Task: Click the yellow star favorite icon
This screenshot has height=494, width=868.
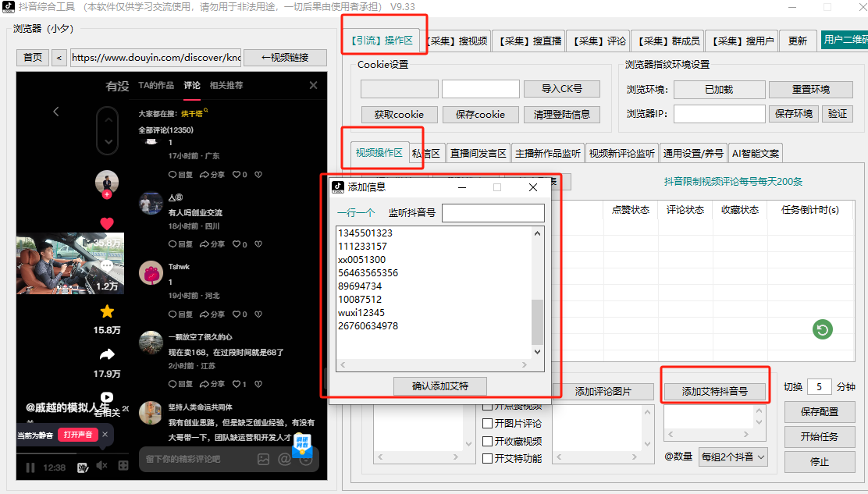Action: click(x=107, y=311)
